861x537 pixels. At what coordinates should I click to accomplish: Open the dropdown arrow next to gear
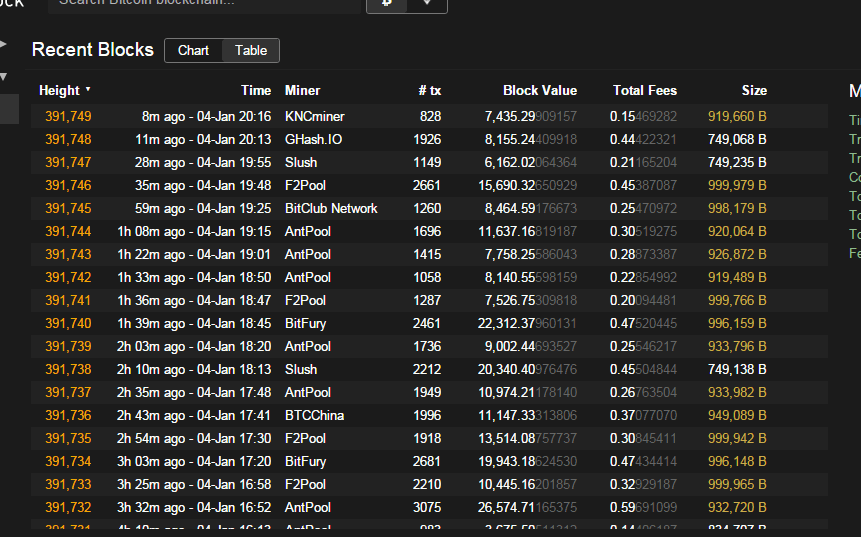tap(428, 3)
